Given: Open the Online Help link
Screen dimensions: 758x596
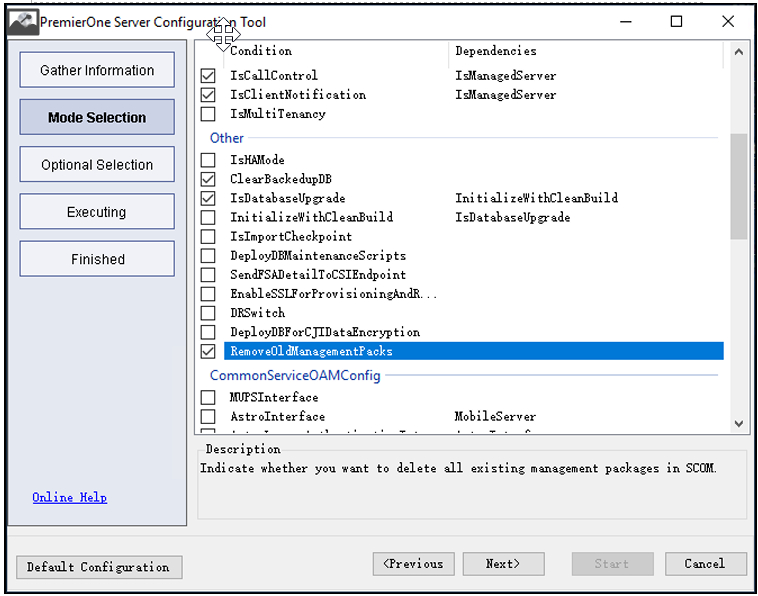Looking at the screenshot, I should click(69, 497).
